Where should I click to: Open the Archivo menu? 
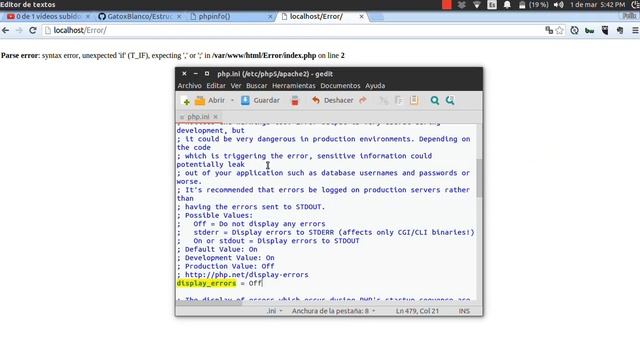pos(189,86)
